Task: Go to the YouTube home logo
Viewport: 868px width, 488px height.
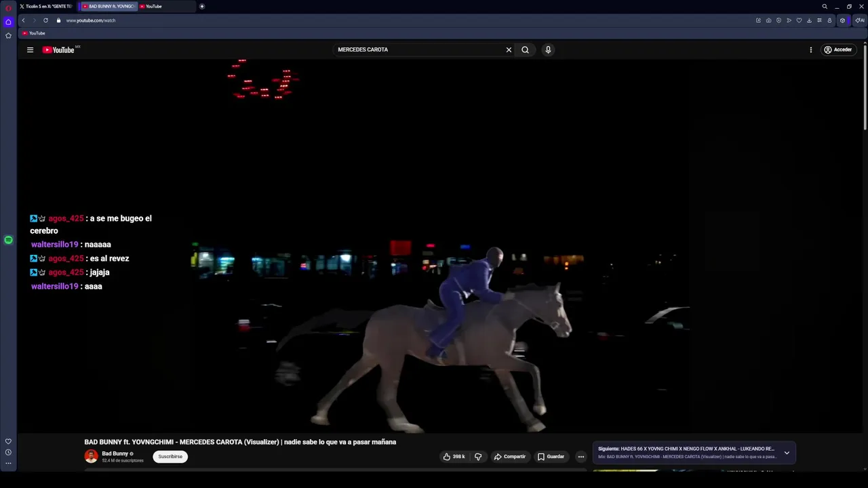Action: [x=58, y=49]
